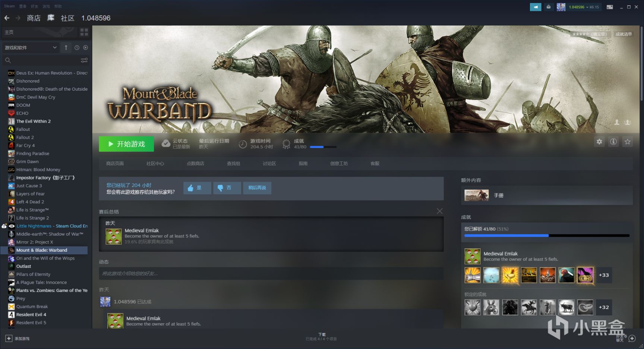
Task: View the high-heel shoe unlocked achievement
Action: tap(585, 275)
